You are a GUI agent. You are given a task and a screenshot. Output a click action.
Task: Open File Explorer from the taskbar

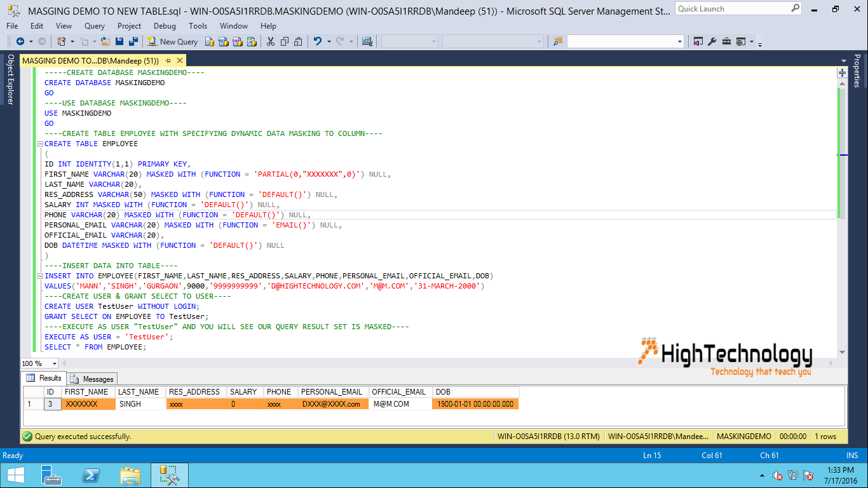click(x=130, y=475)
